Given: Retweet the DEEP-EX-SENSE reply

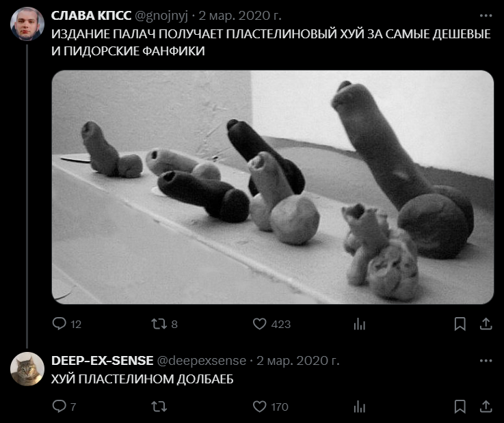Looking at the screenshot, I should point(159,407).
